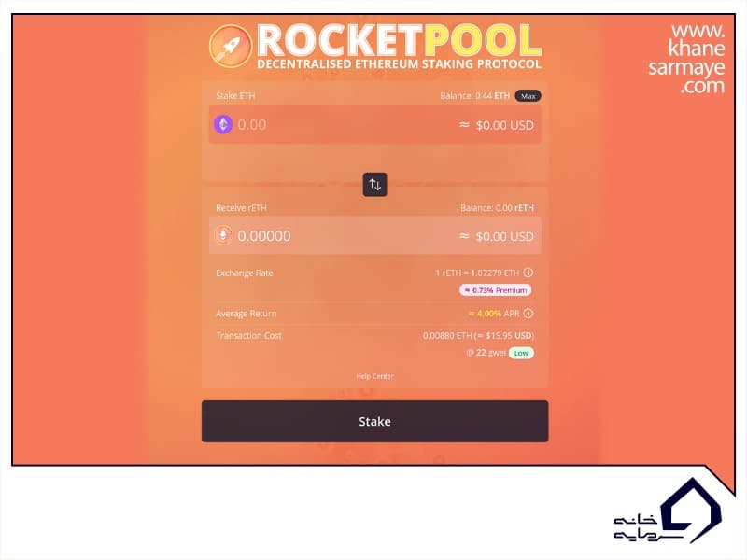Click the "22 gwei" gas price text
The width and height of the screenshot is (747, 560).
[x=486, y=353]
